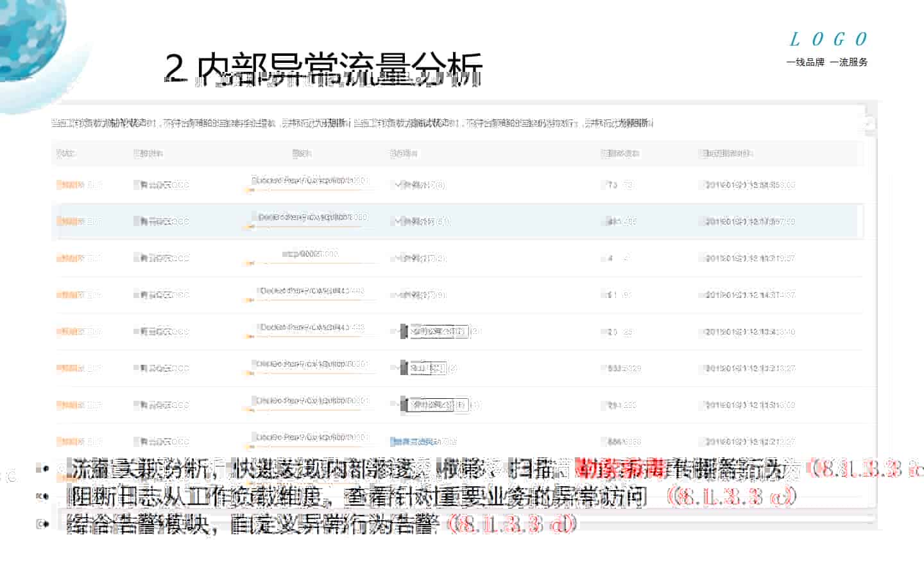Expand the access source chevron in the 73 row
924x578 pixels.
point(398,185)
